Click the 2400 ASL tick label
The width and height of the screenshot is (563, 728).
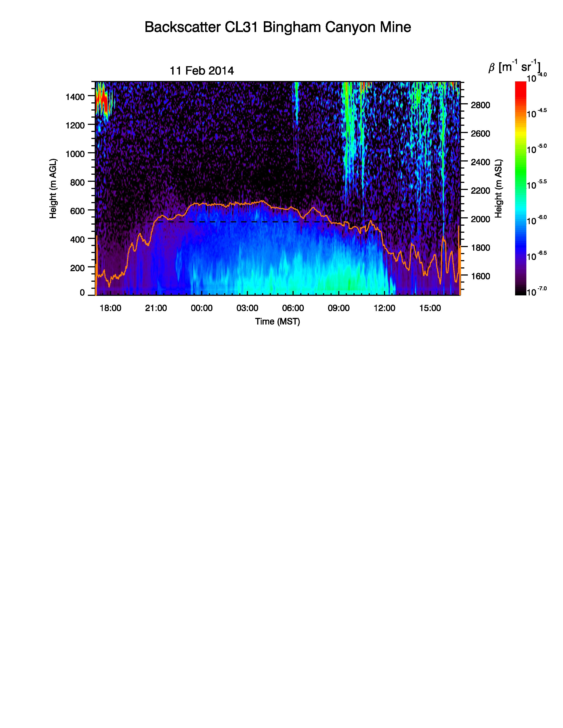point(480,162)
